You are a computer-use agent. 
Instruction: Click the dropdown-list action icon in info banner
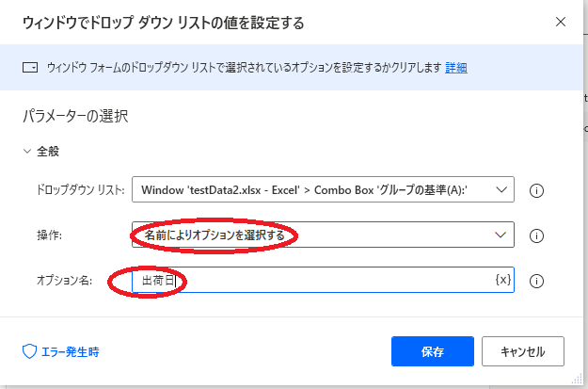click(29, 68)
